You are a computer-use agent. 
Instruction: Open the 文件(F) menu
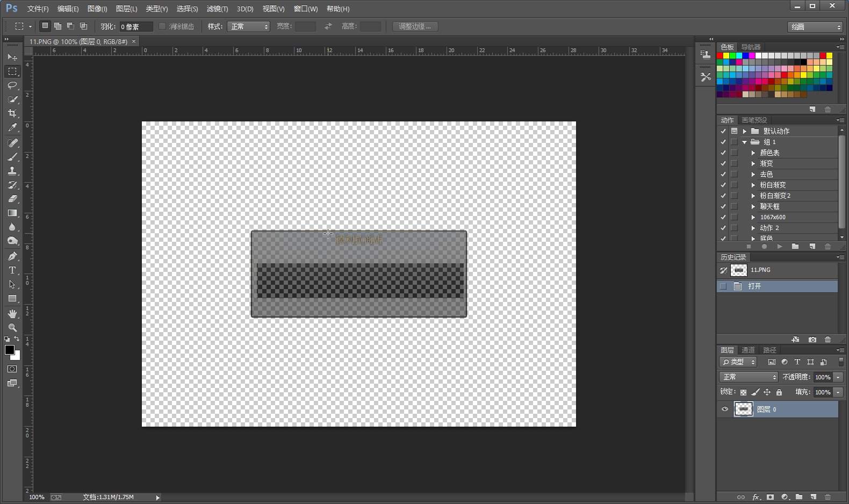pyautogui.click(x=38, y=9)
